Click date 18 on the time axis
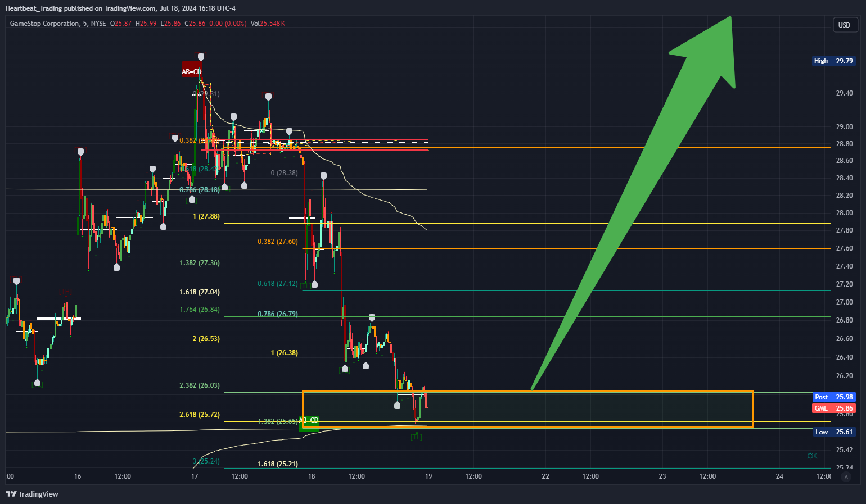The image size is (866, 504). click(312, 476)
